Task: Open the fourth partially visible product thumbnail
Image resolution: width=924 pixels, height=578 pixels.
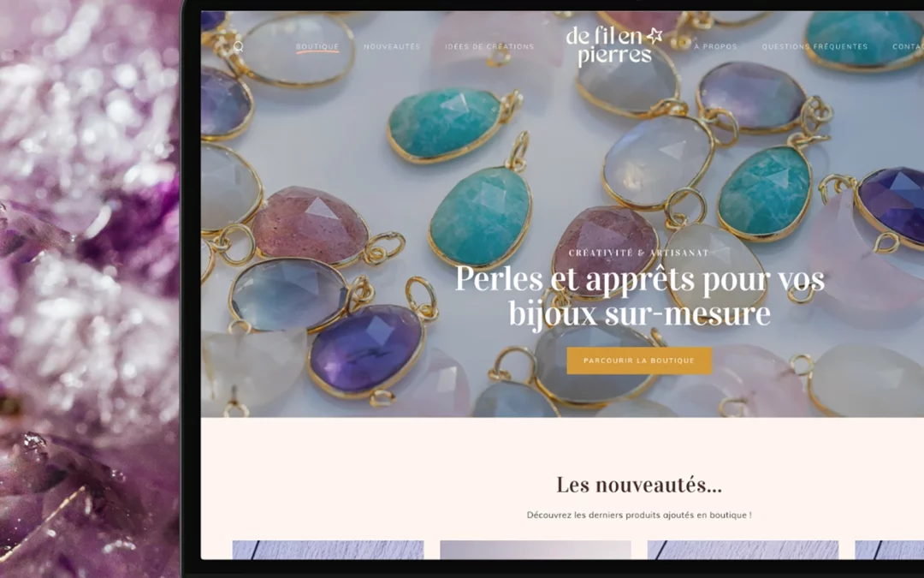Action: coord(889,550)
